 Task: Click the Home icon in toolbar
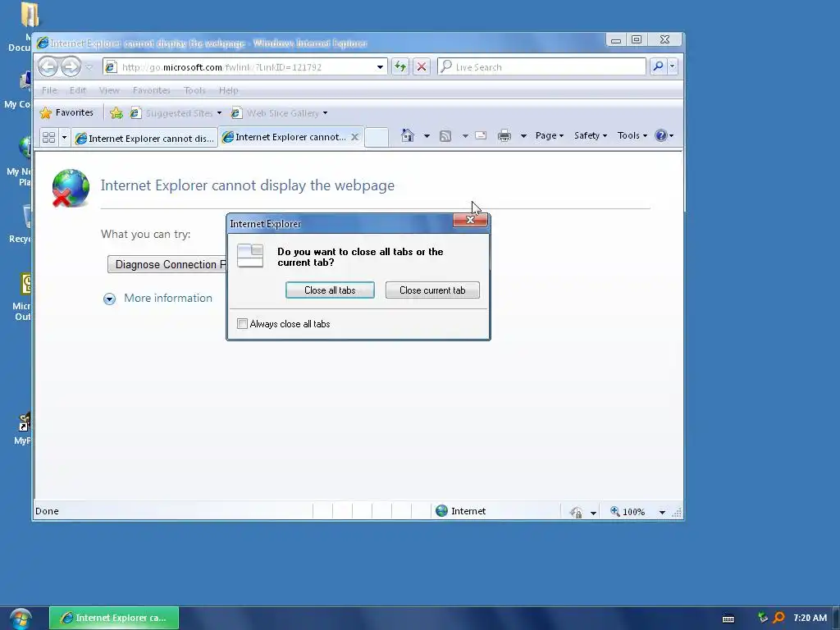pyautogui.click(x=408, y=135)
